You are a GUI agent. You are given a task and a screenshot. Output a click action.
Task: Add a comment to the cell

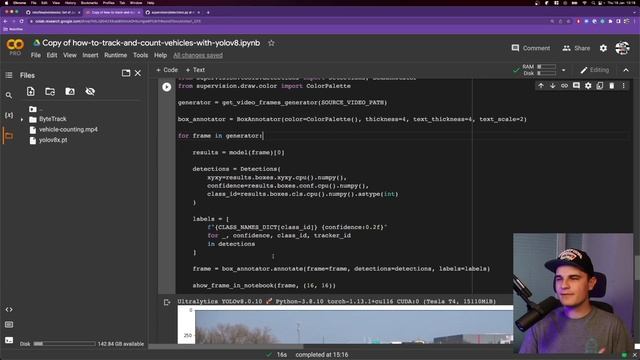click(576, 86)
